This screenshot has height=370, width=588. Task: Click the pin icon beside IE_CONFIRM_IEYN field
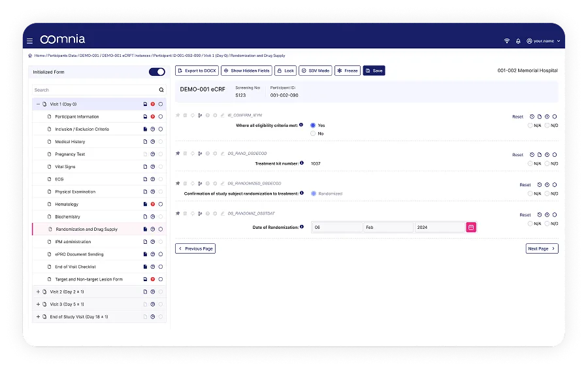[178, 116]
